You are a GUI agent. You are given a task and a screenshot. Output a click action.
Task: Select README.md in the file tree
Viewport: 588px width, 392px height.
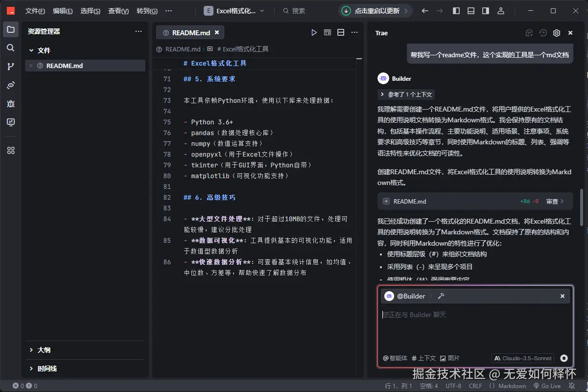tap(85, 66)
